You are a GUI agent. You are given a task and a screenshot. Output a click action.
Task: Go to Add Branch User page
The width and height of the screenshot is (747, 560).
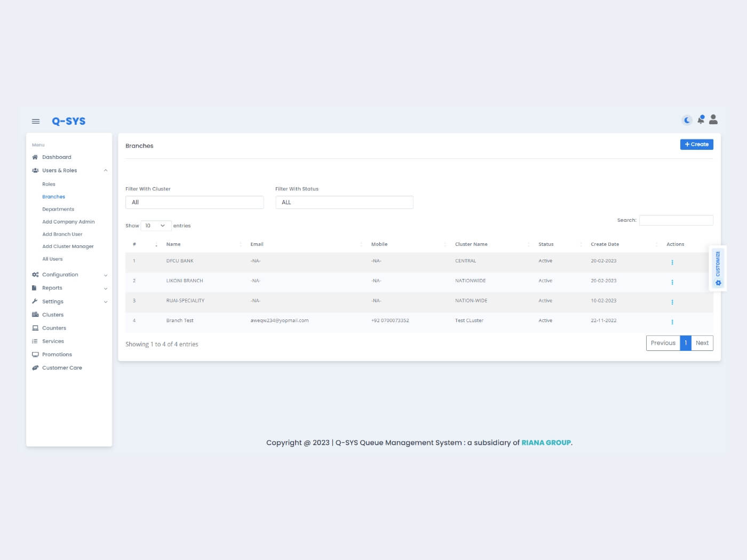[x=62, y=234]
